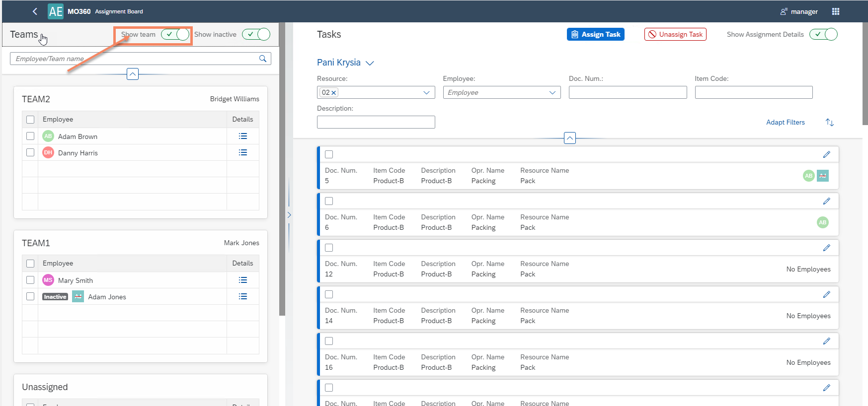This screenshot has width=868, height=406.
Task: Open the app launcher grid icon
Action: [835, 11]
